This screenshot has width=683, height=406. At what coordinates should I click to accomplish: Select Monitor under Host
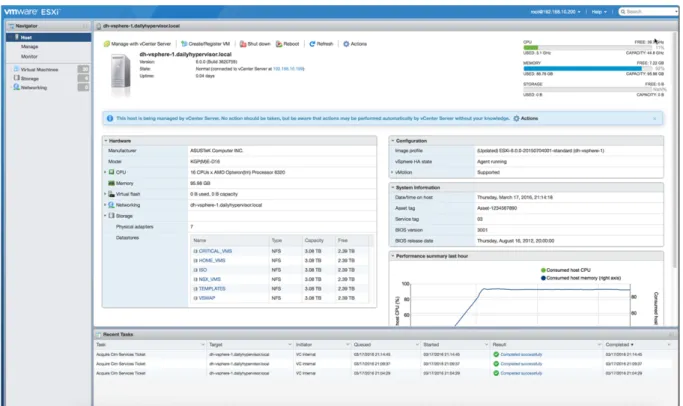click(29, 57)
